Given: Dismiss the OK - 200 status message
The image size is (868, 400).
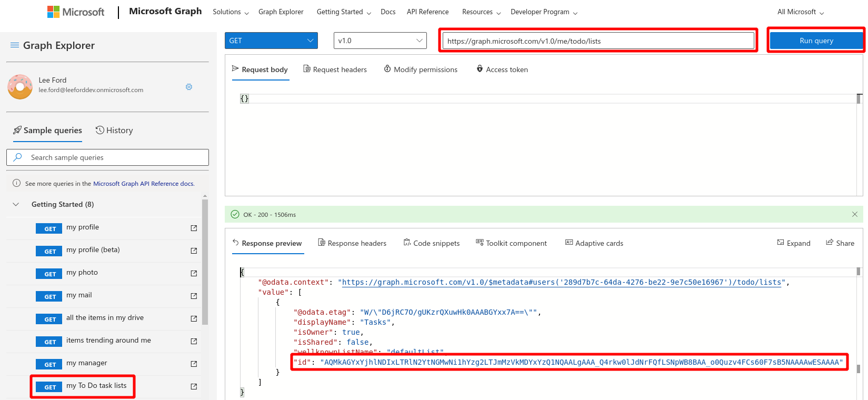Looking at the screenshot, I should [x=855, y=214].
